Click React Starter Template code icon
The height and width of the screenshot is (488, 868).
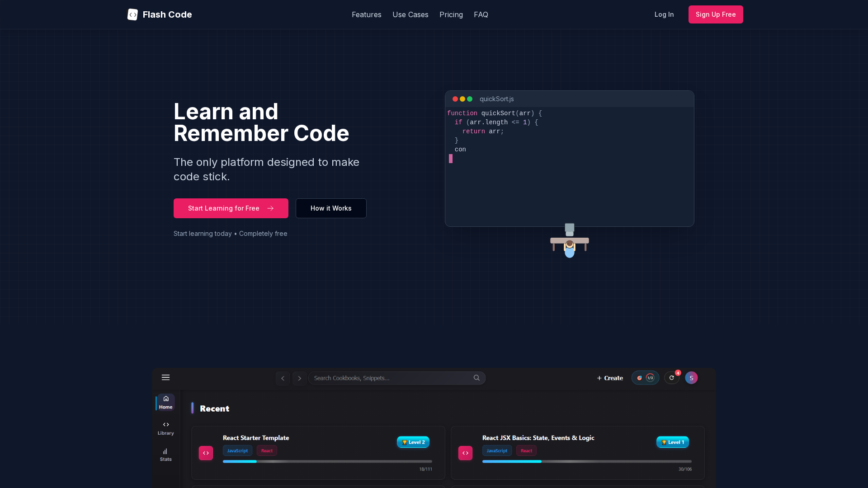point(206,453)
